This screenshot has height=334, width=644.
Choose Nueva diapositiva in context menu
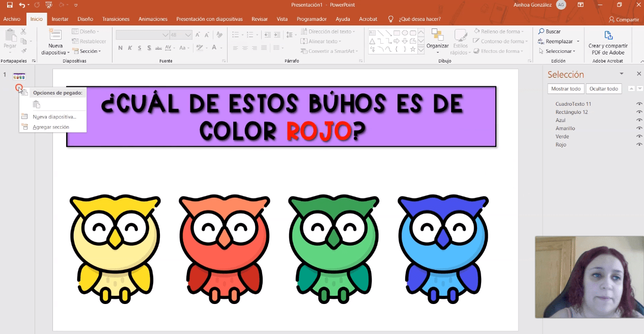(x=54, y=117)
